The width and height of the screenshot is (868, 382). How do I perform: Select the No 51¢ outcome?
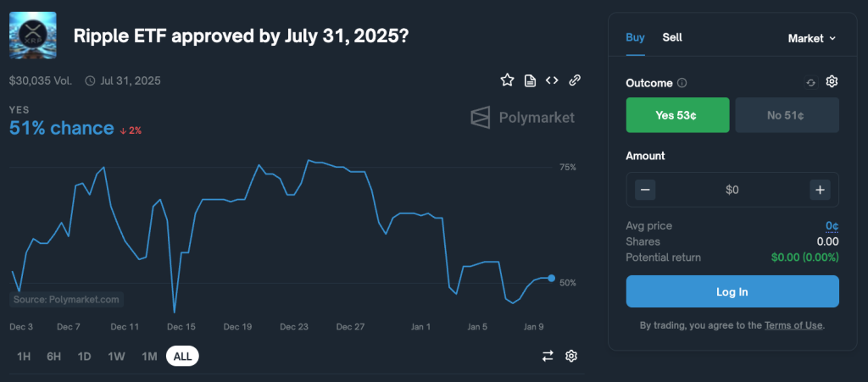point(787,115)
